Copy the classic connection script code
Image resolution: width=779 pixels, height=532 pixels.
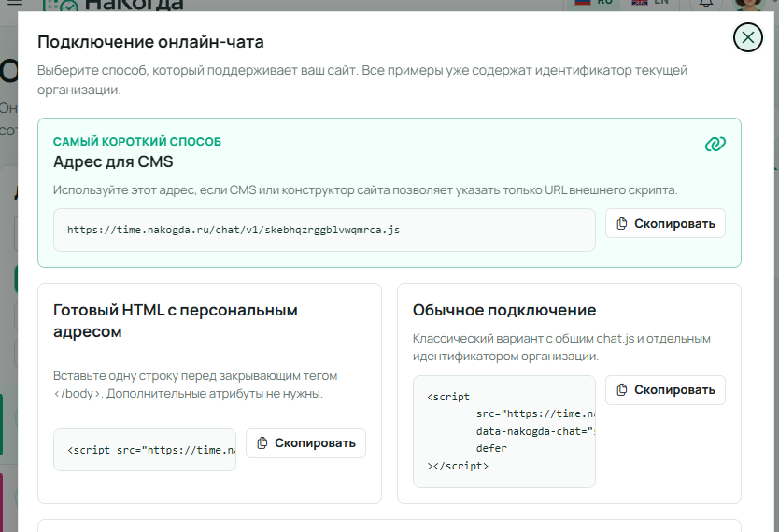point(665,389)
